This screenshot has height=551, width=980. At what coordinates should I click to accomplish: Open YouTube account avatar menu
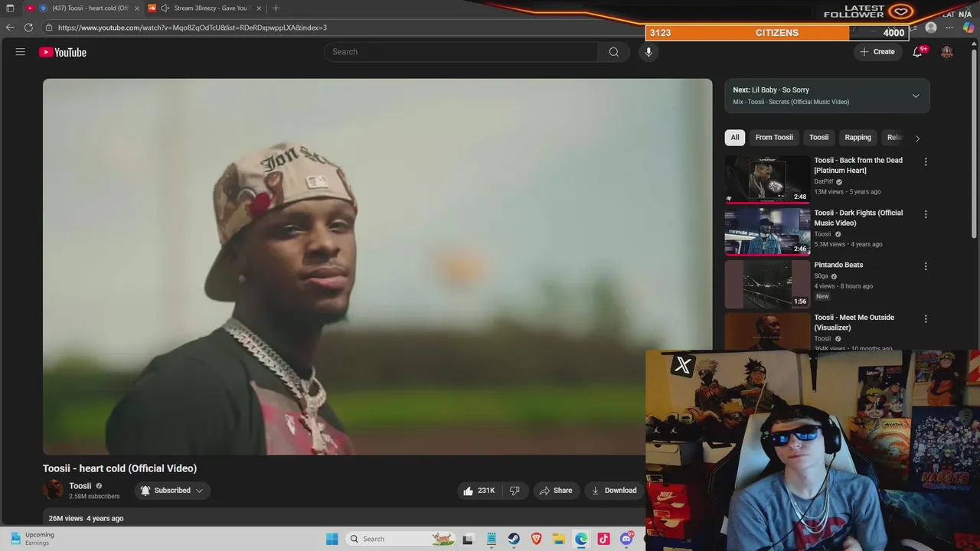tap(947, 52)
